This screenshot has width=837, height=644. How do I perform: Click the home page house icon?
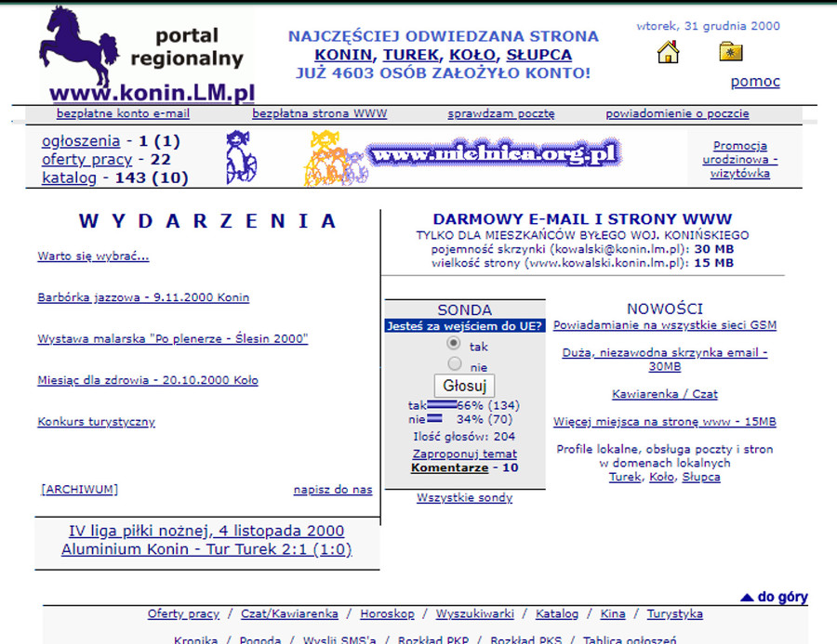(x=668, y=53)
